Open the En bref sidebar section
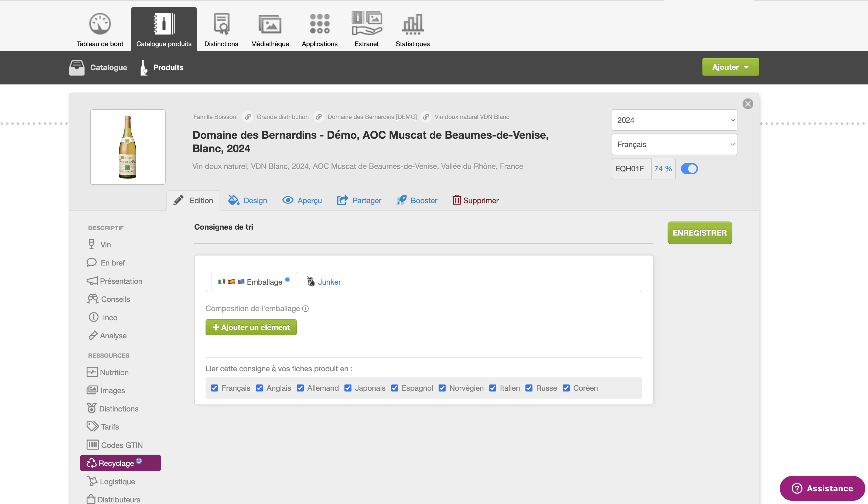The width and height of the screenshot is (868, 504). [x=105, y=263]
